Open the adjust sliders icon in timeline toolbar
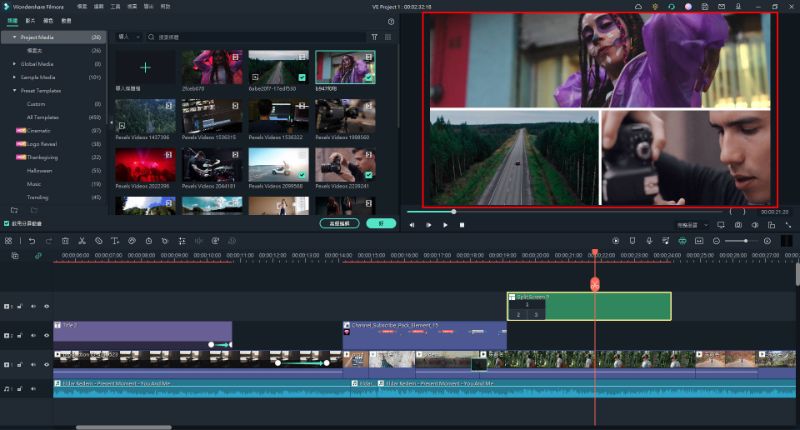 [182, 241]
